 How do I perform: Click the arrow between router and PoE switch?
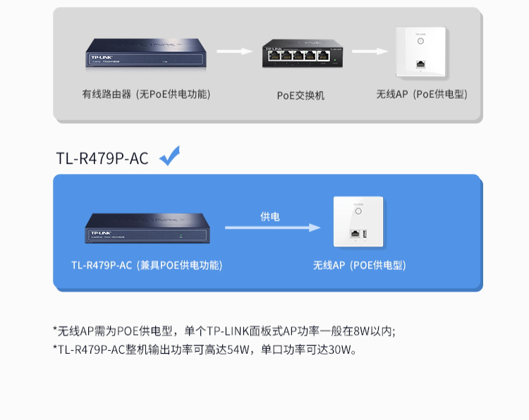pos(234,51)
